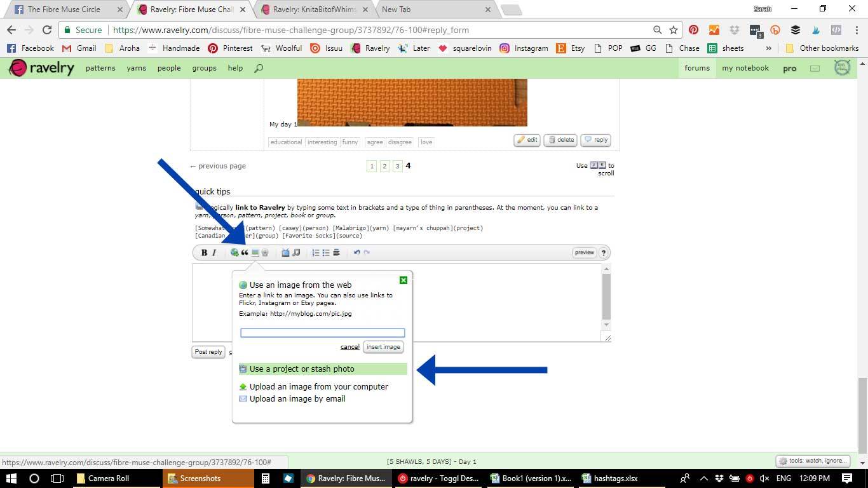868x488 pixels.
Task: Apply a numbered list in the editor
Action: 315,252
